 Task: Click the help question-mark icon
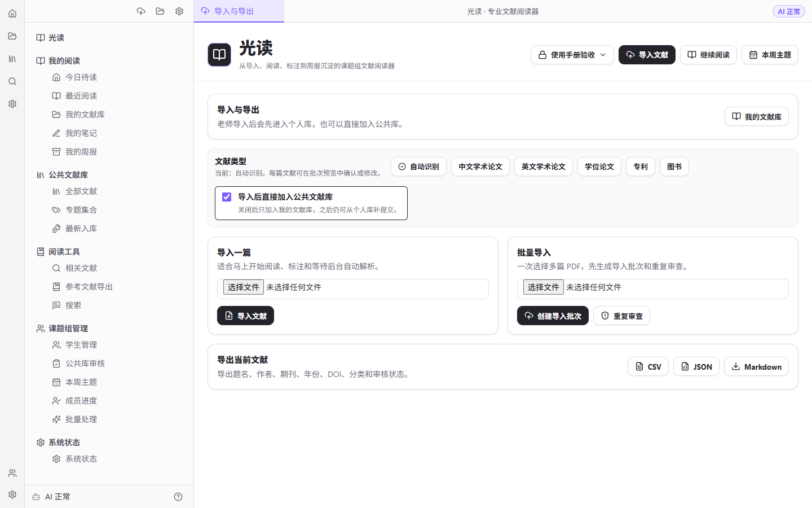click(178, 497)
